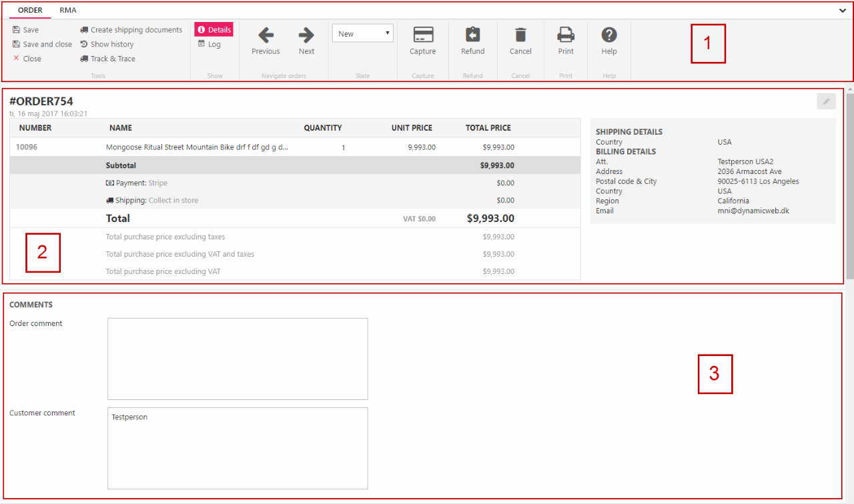854x504 pixels.
Task: Click the Print printer icon
Action: 566,35
